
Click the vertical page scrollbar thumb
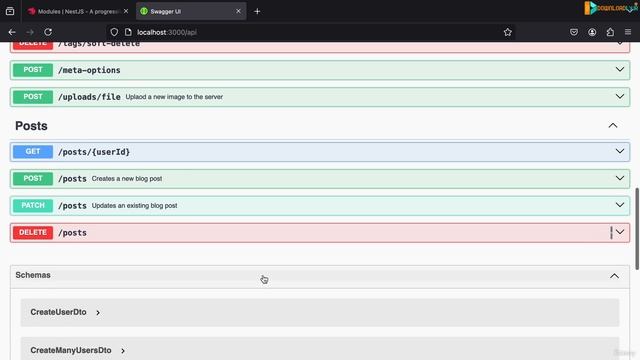coord(637,229)
